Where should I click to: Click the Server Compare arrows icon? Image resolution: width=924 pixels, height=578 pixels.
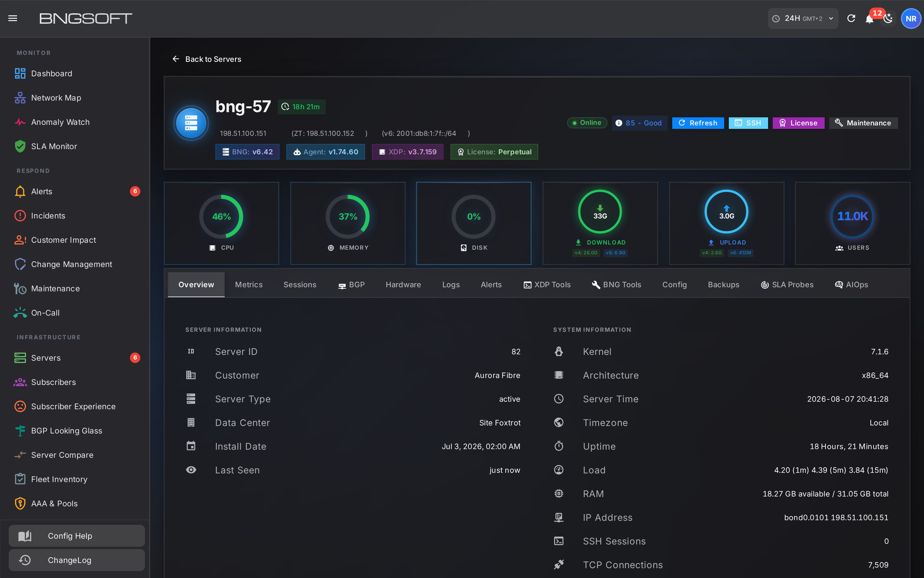tap(20, 455)
